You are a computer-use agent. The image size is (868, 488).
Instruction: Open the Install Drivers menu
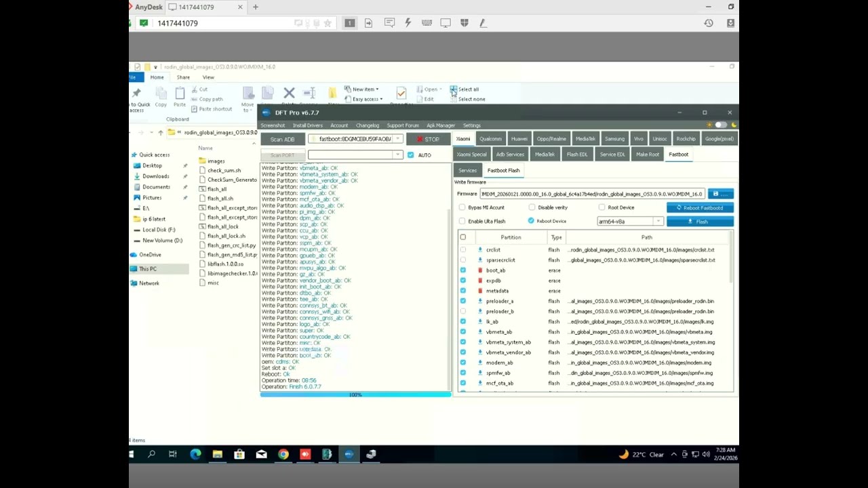coord(307,125)
